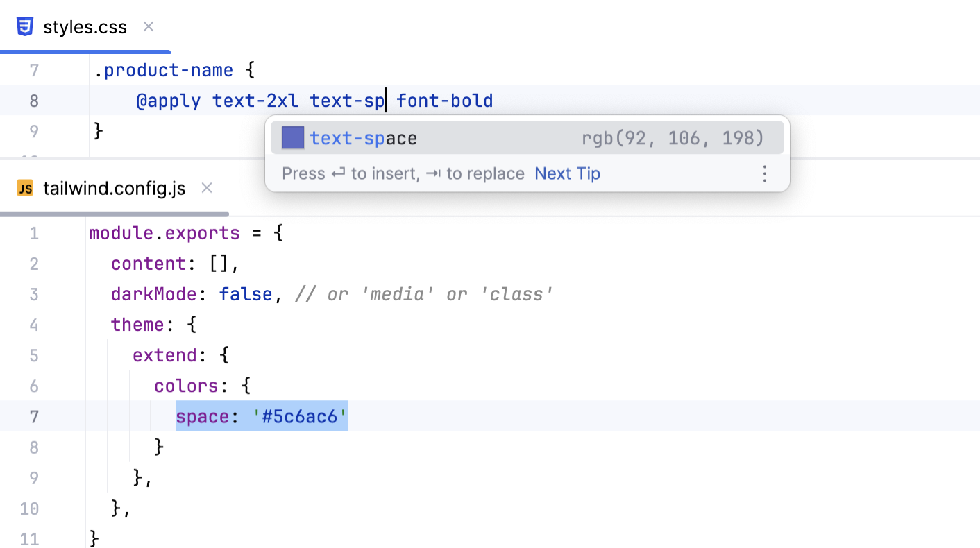Select the text-space completion suggestion
Viewport: 980px width, 548px height.
tap(364, 137)
